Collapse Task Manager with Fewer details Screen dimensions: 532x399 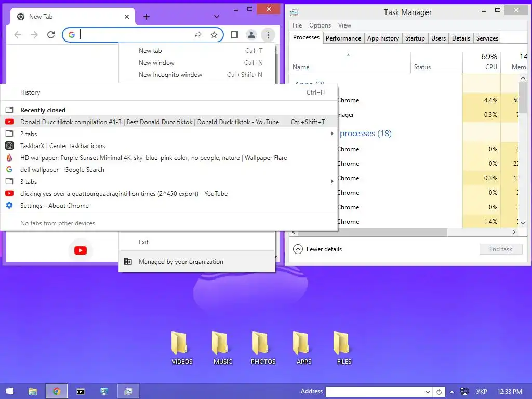[x=317, y=249]
